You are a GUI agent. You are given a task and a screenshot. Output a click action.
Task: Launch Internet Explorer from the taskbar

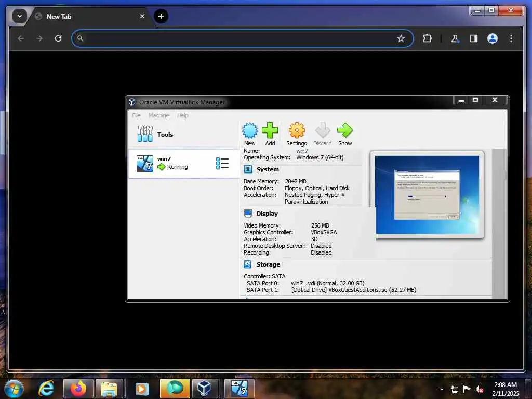46,389
